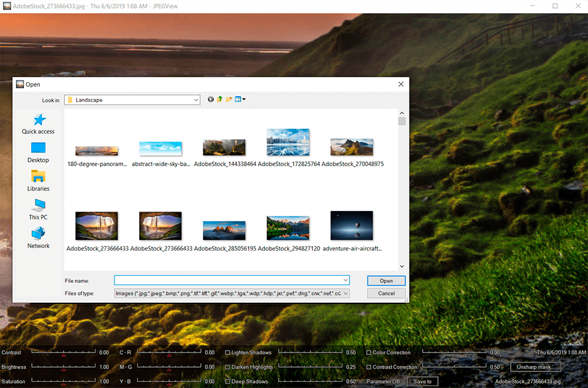This screenshot has width=588, height=388.
Task: Click the Quick access star icon
Action: tap(38, 120)
